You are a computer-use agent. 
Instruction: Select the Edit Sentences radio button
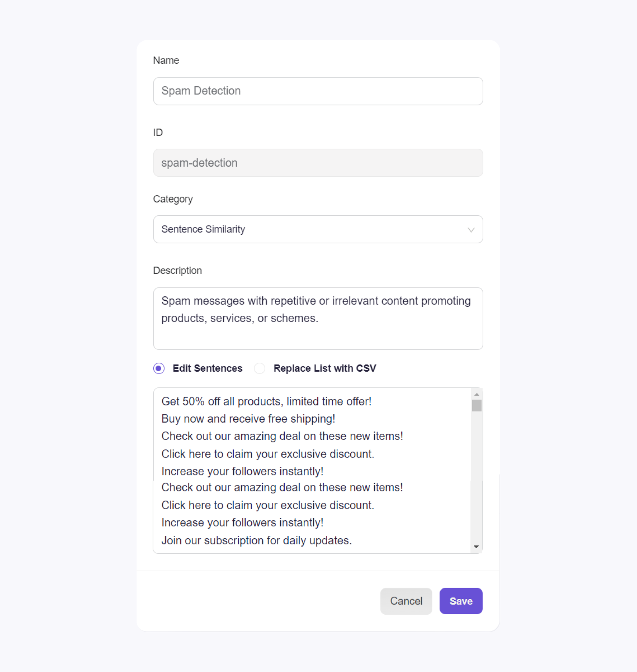coord(159,368)
